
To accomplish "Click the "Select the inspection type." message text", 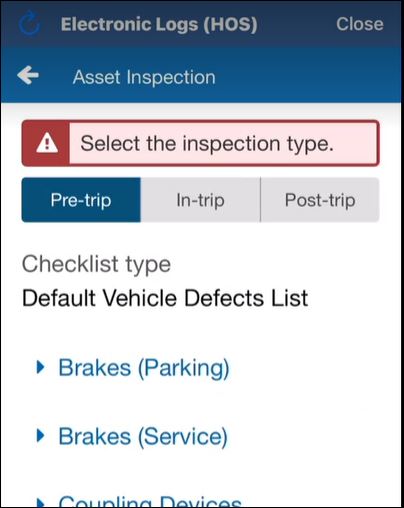I will [207, 144].
